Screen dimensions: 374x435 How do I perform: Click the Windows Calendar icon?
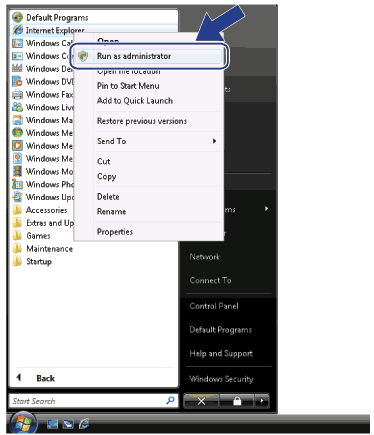coord(17,43)
